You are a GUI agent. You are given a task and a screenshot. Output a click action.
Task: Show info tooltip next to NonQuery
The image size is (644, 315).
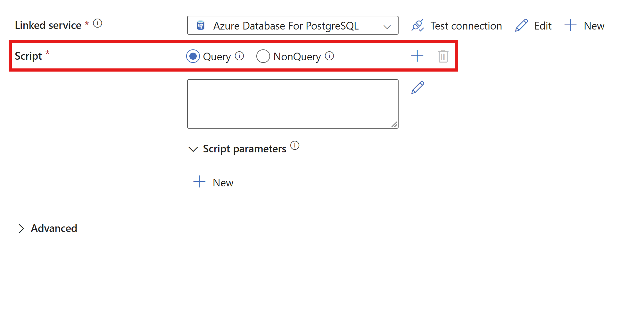(x=329, y=56)
